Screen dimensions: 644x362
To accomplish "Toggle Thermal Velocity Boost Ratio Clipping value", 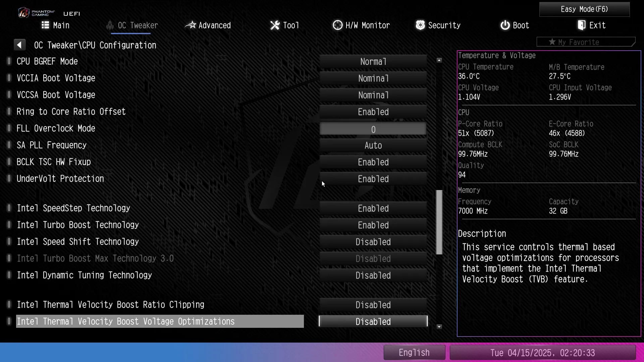I will [x=373, y=305].
